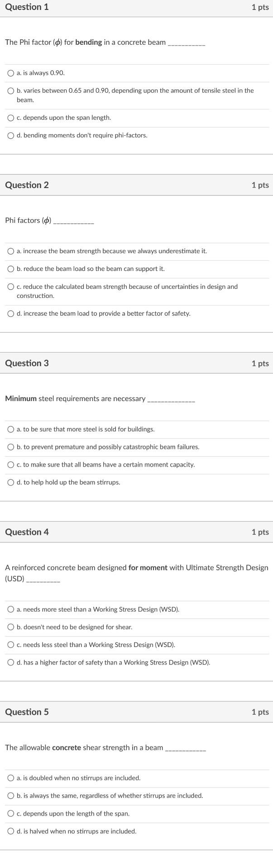The width and height of the screenshot is (273, 868).
Task: Choose 'depends upon the span length' in Question 1
Action: pos(10,118)
